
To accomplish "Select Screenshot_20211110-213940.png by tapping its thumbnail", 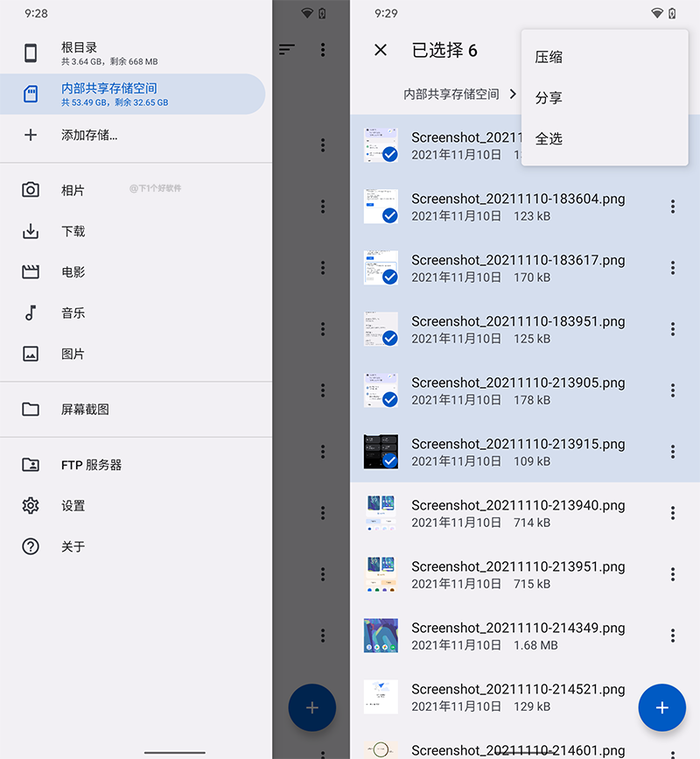I will [381, 513].
